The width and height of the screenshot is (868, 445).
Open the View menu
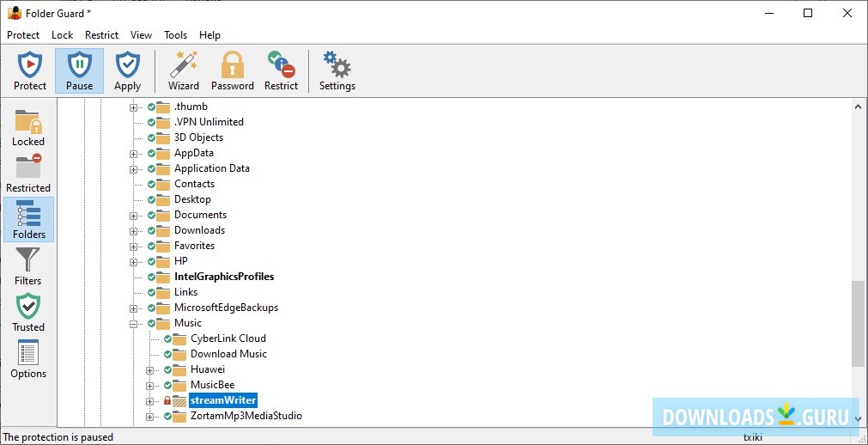click(x=141, y=35)
